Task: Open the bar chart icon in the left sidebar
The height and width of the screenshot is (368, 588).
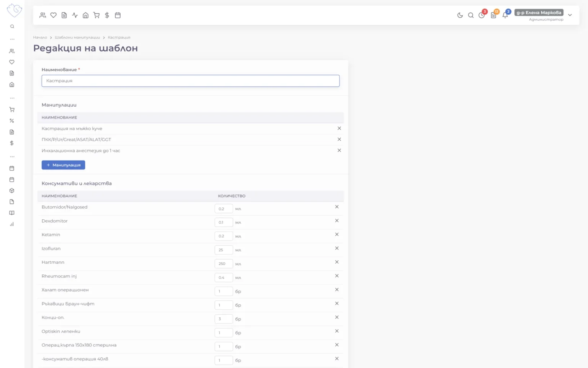Action: (x=12, y=224)
